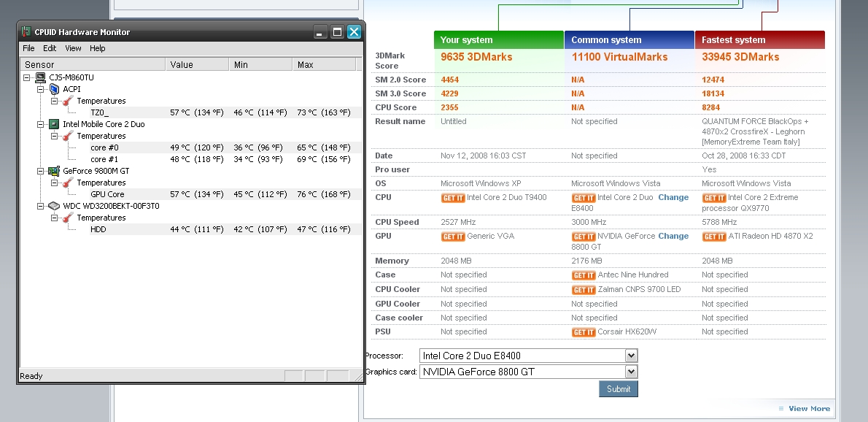Select the Intel Mobile Core 2 Duo tree label

104,124
